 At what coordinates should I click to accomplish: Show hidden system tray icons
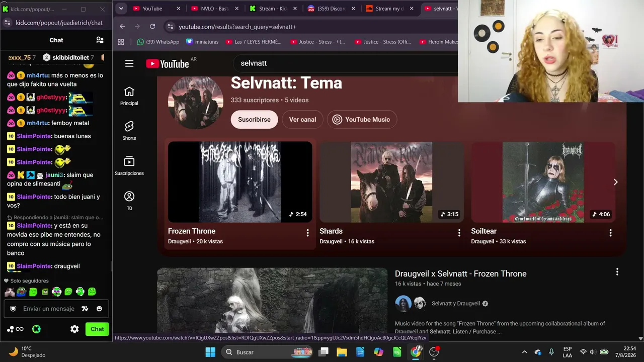click(x=524, y=352)
